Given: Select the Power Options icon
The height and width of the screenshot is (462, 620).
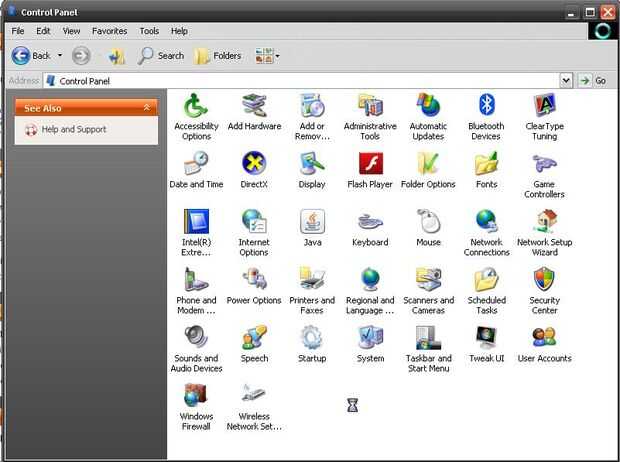Looking at the screenshot, I should [254, 279].
